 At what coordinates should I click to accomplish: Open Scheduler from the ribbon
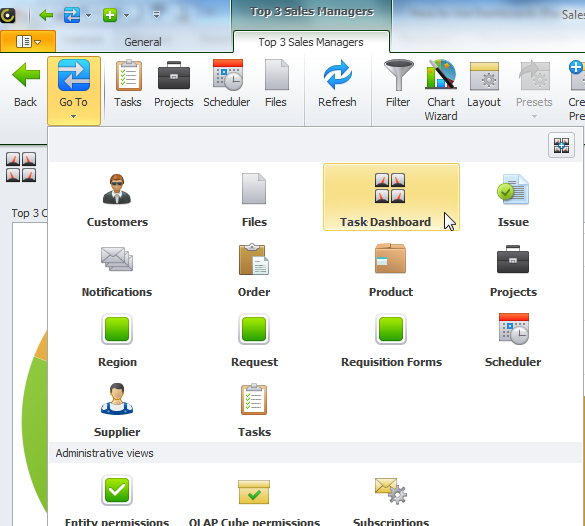[227, 84]
